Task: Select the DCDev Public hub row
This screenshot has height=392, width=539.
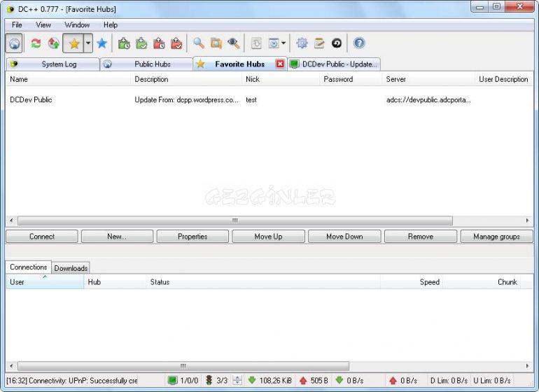Action: [x=269, y=99]
